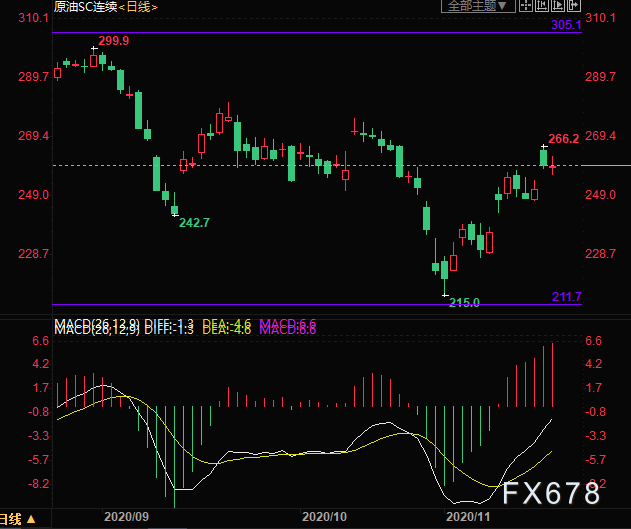Click the latest candlestick below 266.2
The width and height of the screenshot is (631, 529).
553,166
